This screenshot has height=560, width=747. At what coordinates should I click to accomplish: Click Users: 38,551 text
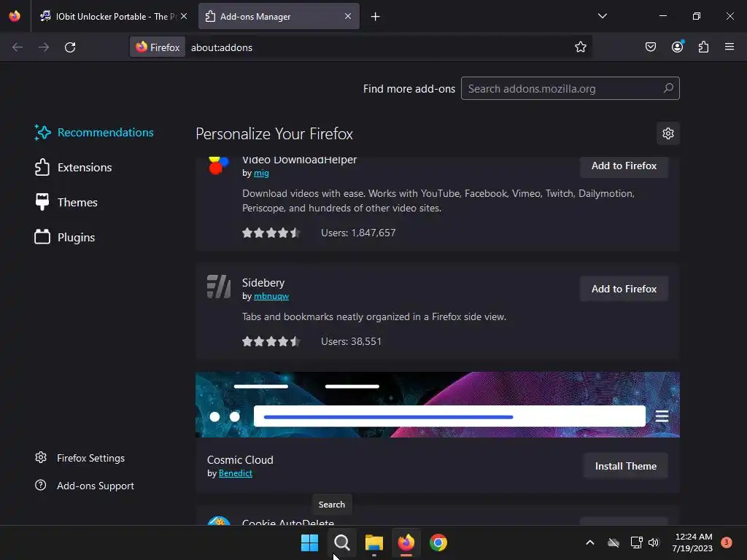[x=351, y=341]
